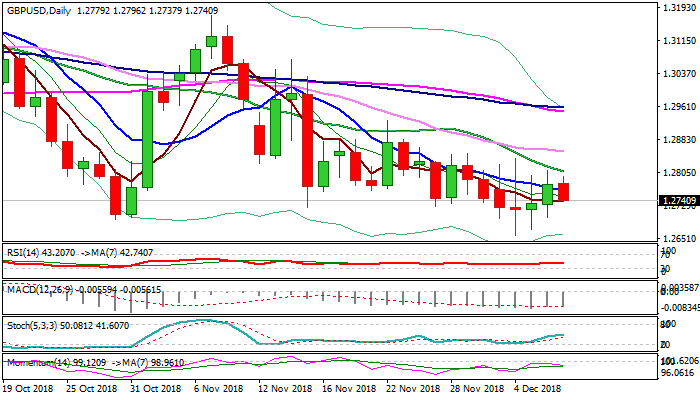Select the MACD(12,26,9) indicator label
Screen dimensions: 700x400
tap(37, 289)
